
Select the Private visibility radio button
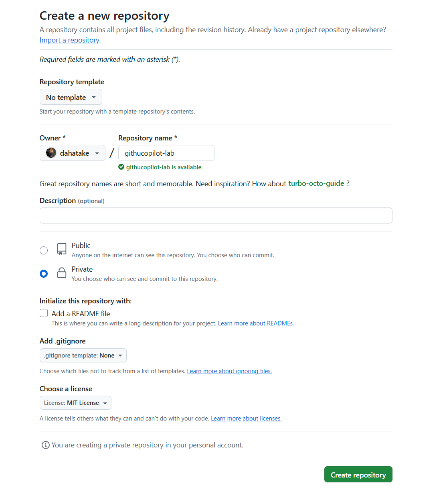(43, 273)
